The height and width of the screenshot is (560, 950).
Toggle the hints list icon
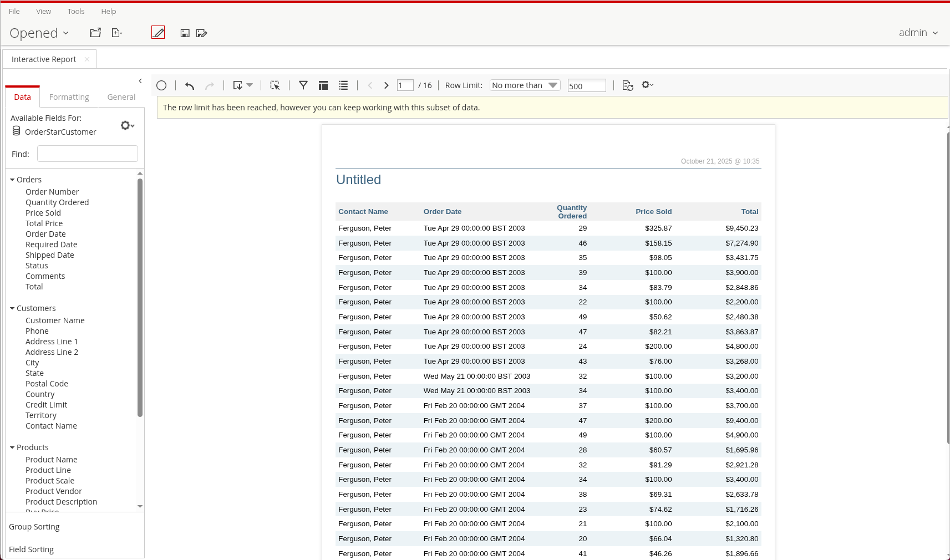(x=343, y=85)
